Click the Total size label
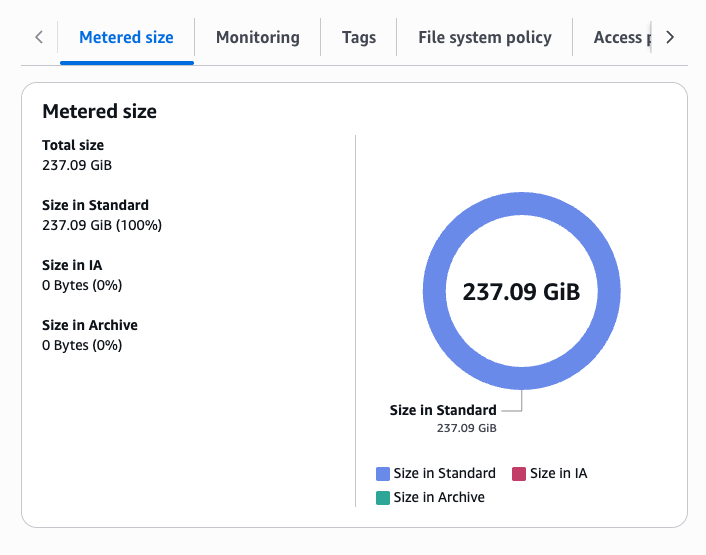The height and width of the screenshot is (555, 706). coord(73,145)
